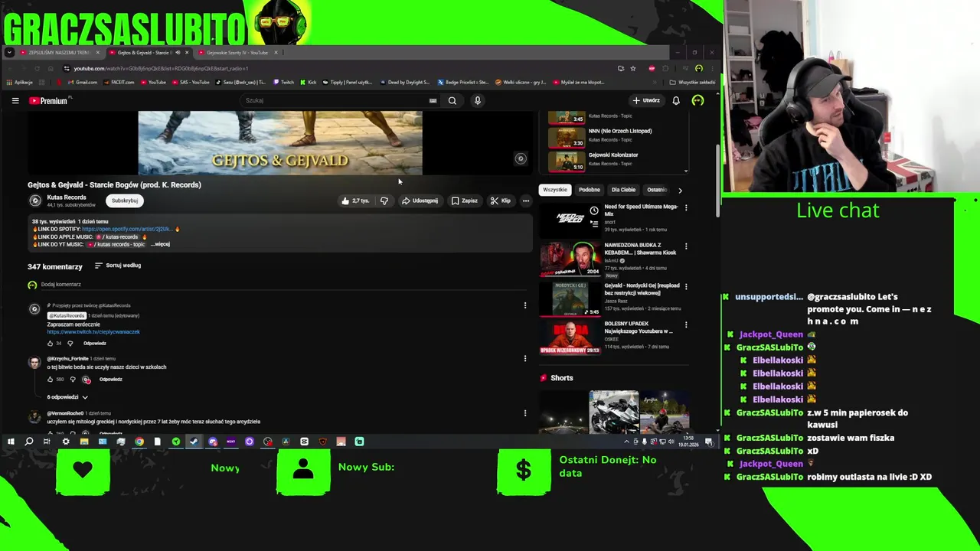Show next filter chips arrow
Screen dimensions: 980x551
680,190
